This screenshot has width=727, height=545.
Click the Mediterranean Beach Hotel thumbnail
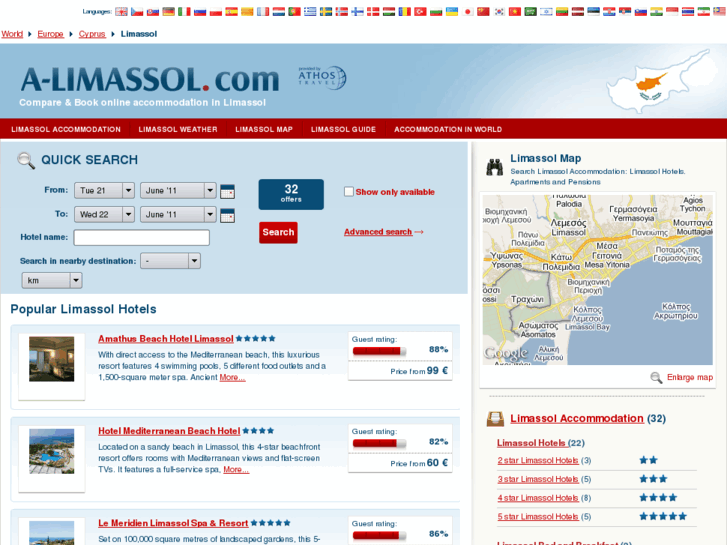click(x=51, y=451)
